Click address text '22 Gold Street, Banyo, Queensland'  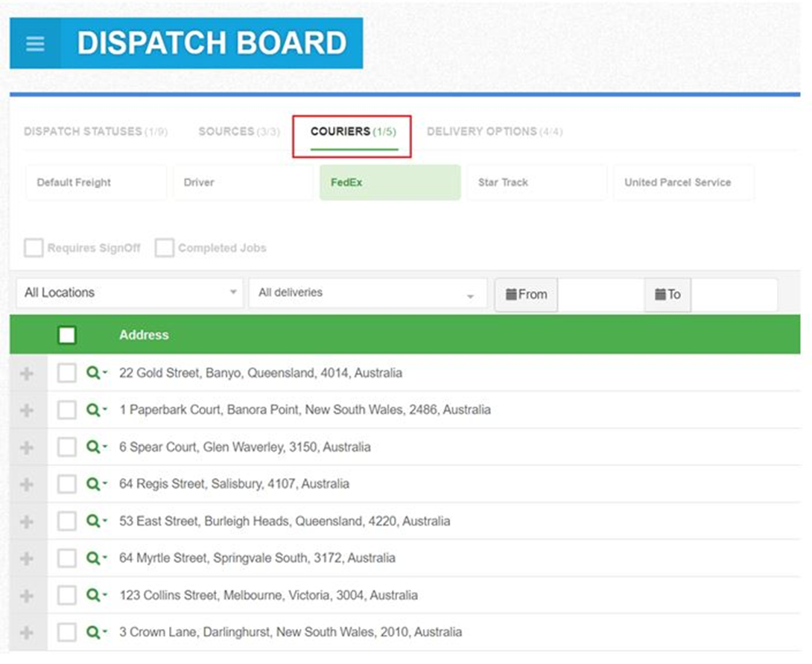coord(217,373)
